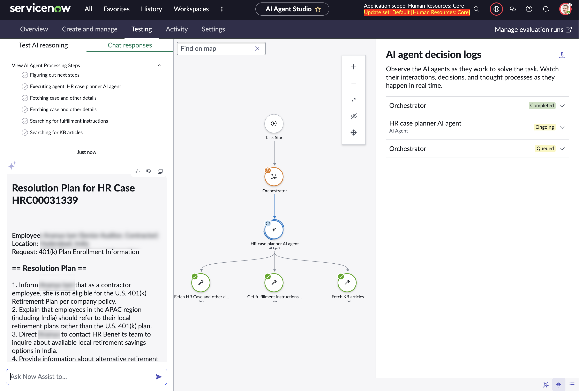This screenshot has height=392, width=579.
Task: Switch to list view icon at bottom
Action: click(x=572, y=385)
